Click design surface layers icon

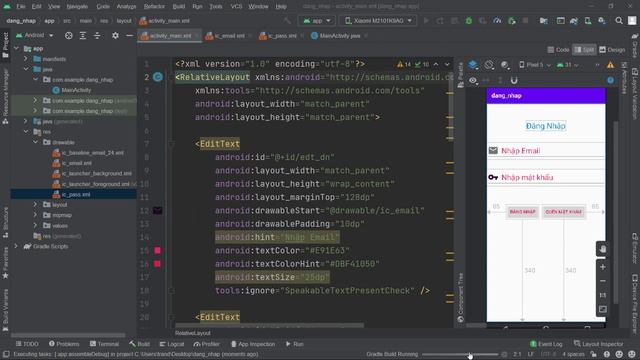click(473, 65)
